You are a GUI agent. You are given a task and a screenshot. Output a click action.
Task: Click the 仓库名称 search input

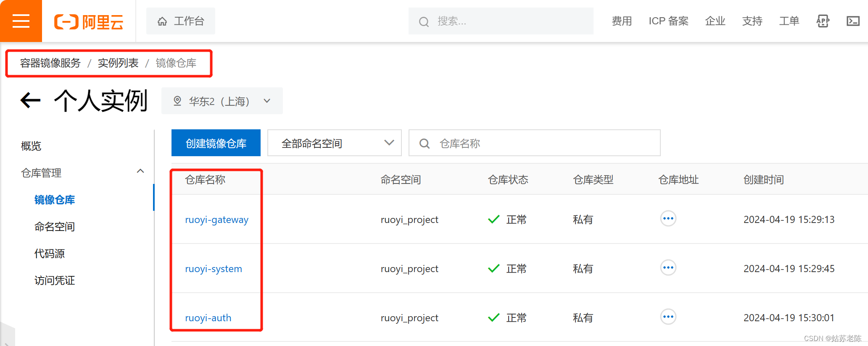coord(535,143)
